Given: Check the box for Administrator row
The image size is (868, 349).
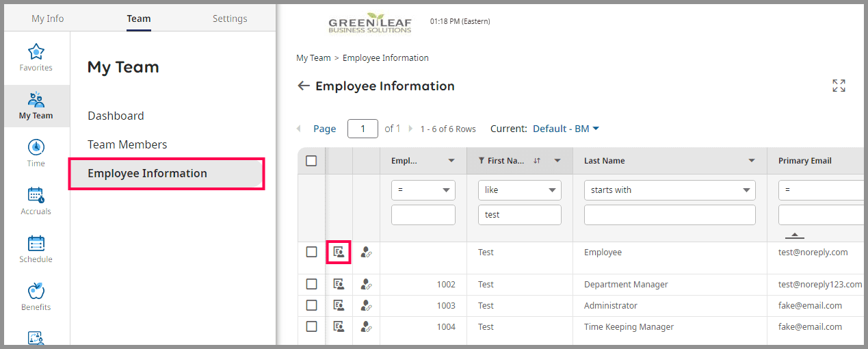Looking at the screenshot, I should [311, 305].
